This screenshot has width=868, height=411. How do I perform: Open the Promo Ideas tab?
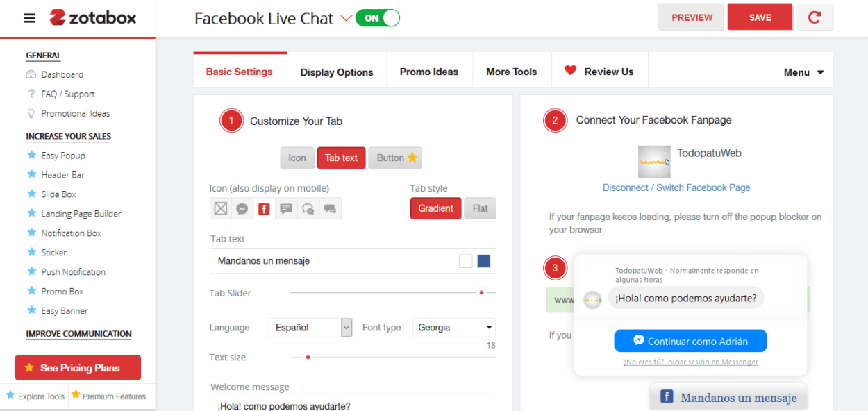point(429,72)
